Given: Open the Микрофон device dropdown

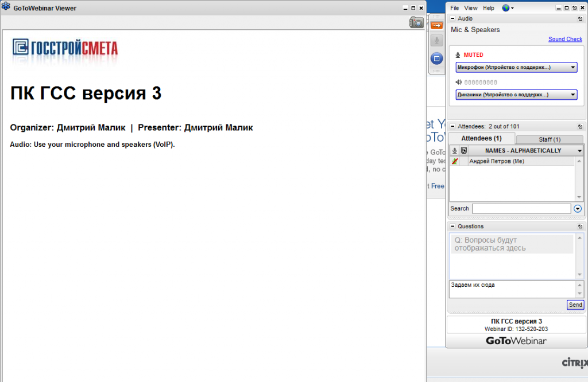Looking at the screenshot, I should [x=516, y=68].
